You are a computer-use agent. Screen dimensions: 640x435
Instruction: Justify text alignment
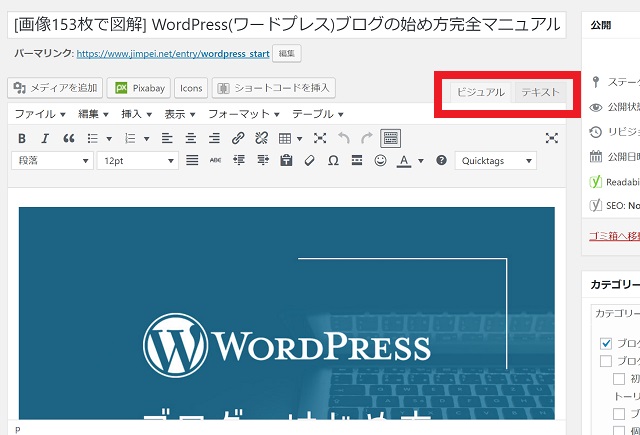tap(192, 160)
